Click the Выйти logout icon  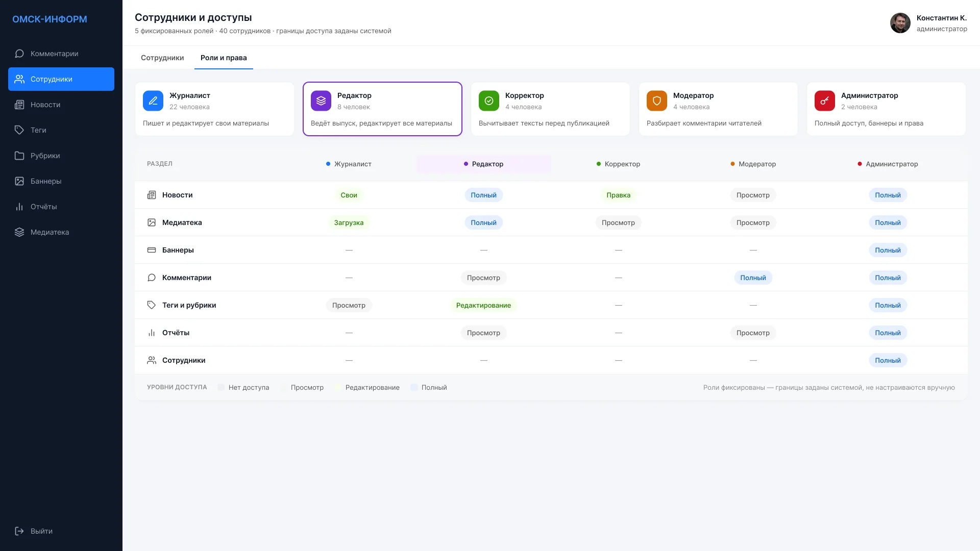(x=19, y=531)
